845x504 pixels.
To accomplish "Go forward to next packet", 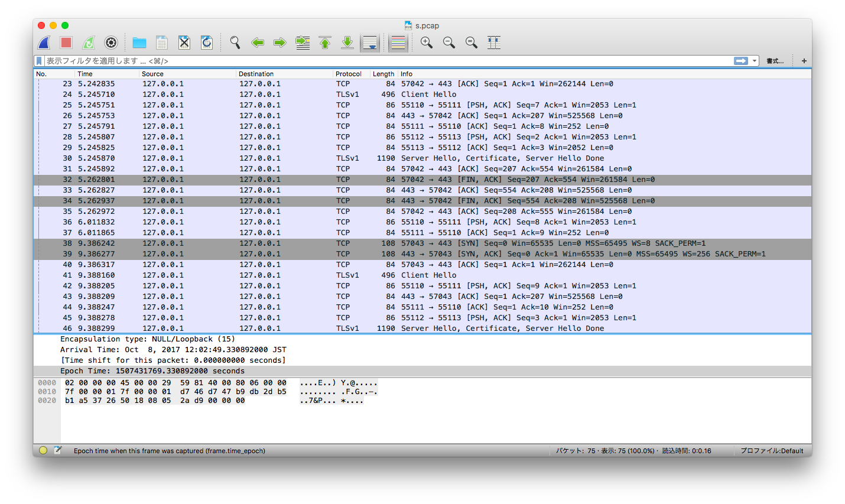I will pyautogui.click(x=280, y=43).
